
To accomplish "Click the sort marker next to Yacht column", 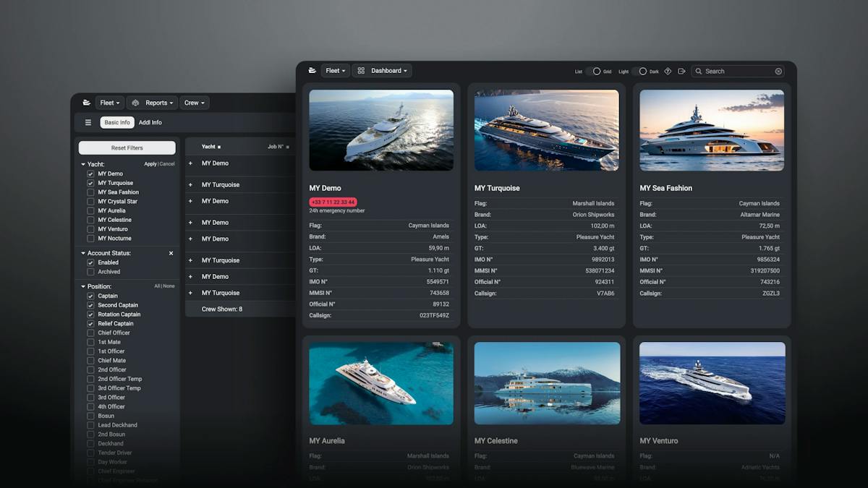I will pyautogui.click(x=219, y=147).
